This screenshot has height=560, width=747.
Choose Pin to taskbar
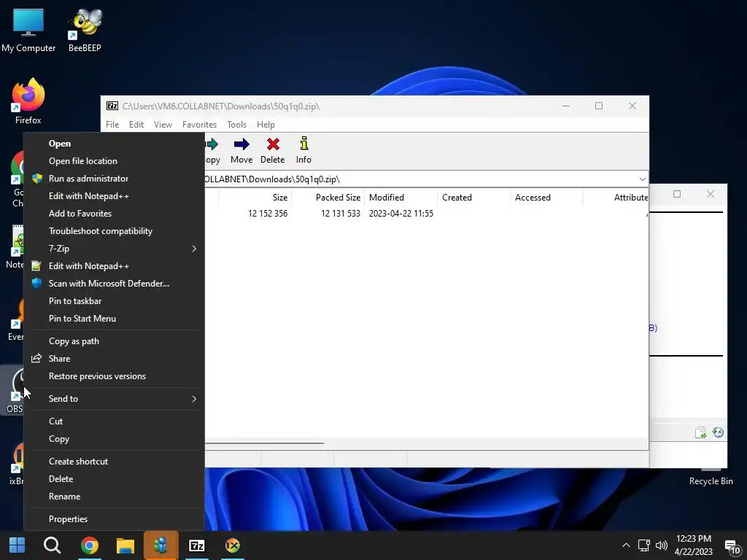pos(115,301)
